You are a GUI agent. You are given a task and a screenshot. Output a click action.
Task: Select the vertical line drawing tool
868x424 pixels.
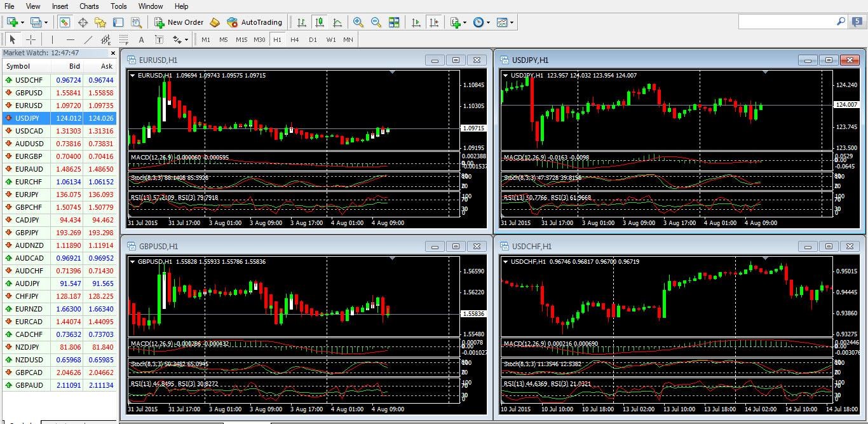[x=52, y=39]
